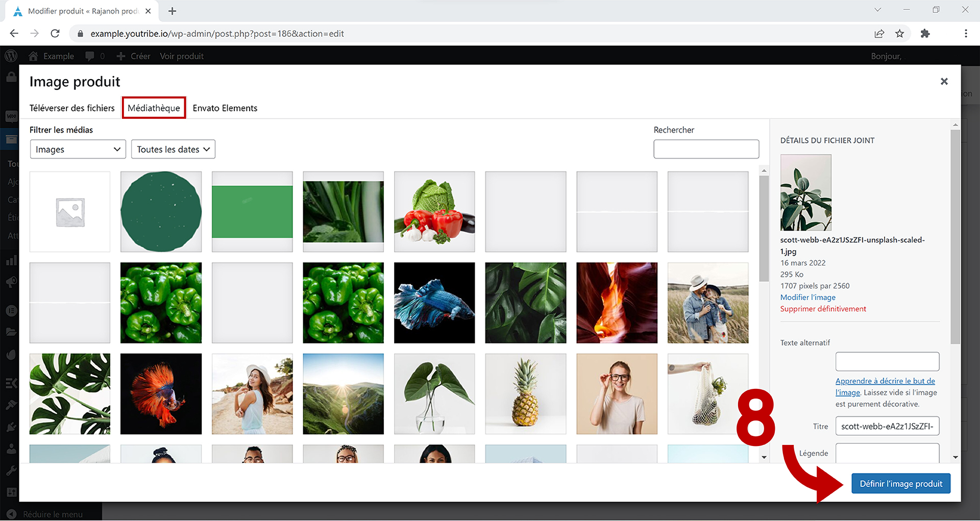The width and height of the screenshot is (980, 521).
Task: Close the Image produit modal
Action: tap(944, 82)
